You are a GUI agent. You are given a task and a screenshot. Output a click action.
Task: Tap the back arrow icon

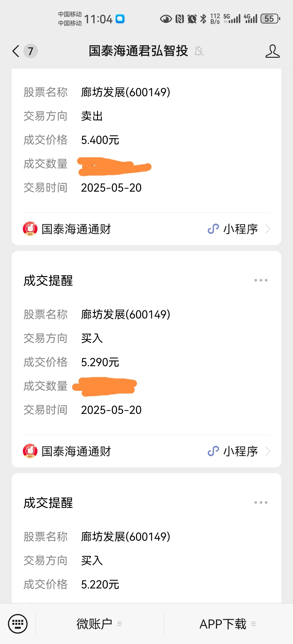pos(16,51)
